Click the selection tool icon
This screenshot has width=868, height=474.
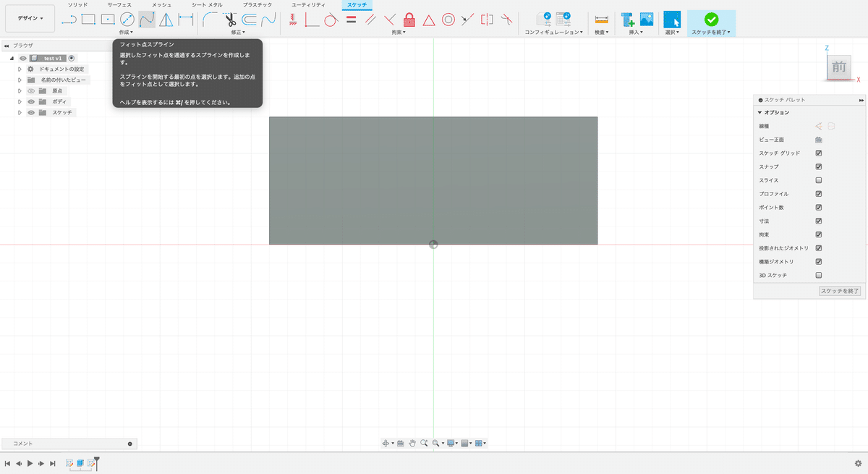[672, 20]
